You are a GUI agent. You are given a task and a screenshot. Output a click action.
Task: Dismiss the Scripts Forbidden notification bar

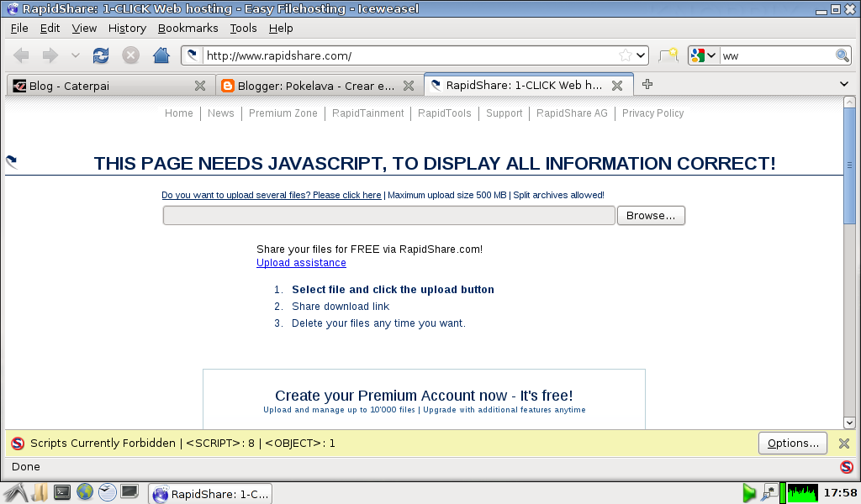tap(844, 444)
